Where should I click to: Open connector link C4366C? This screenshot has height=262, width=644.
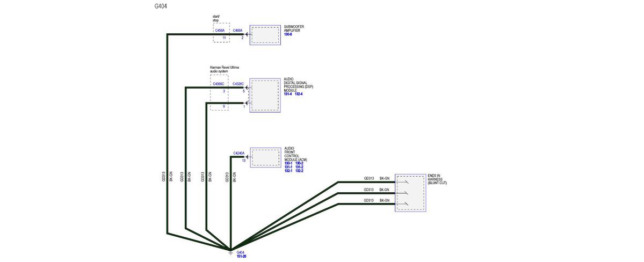pos(219,84)
